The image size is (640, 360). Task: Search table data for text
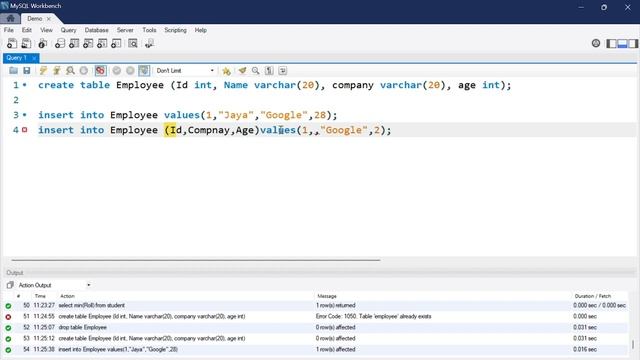(133, 43)
